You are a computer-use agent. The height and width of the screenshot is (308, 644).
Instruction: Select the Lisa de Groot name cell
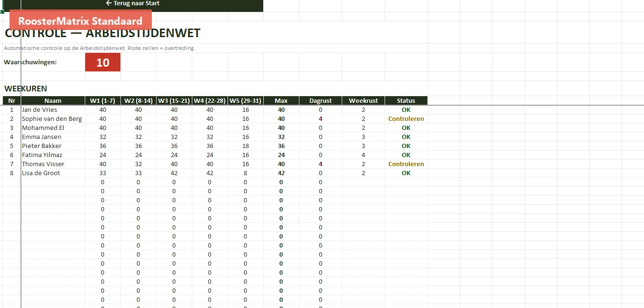[53, 173]
